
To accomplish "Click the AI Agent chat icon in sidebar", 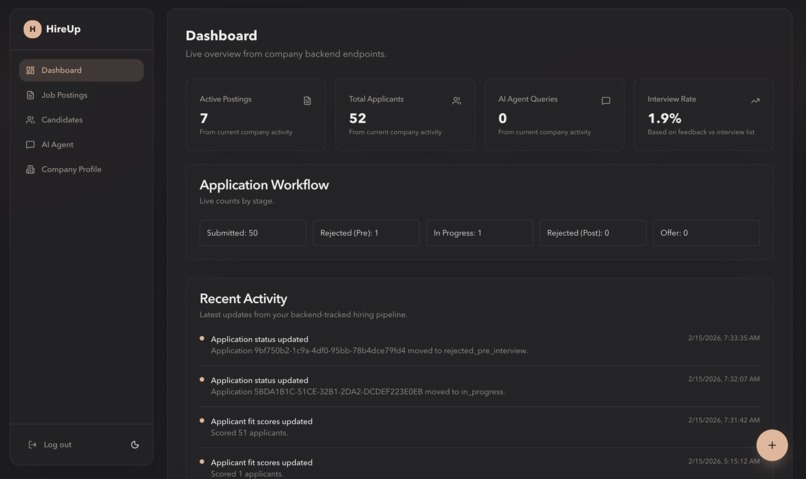I will coord(30,144).
